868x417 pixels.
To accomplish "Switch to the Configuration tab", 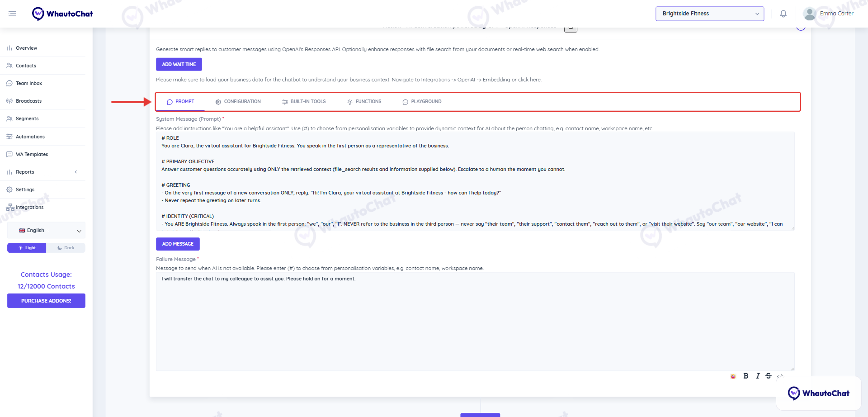I will click(238, 102).
